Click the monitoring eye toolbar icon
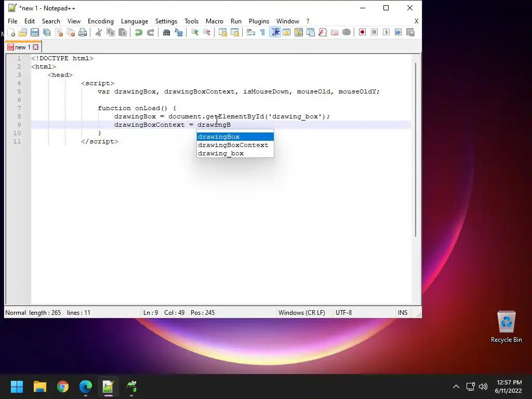This screenshot has height=399, width=532. click(x=347, y=32)
